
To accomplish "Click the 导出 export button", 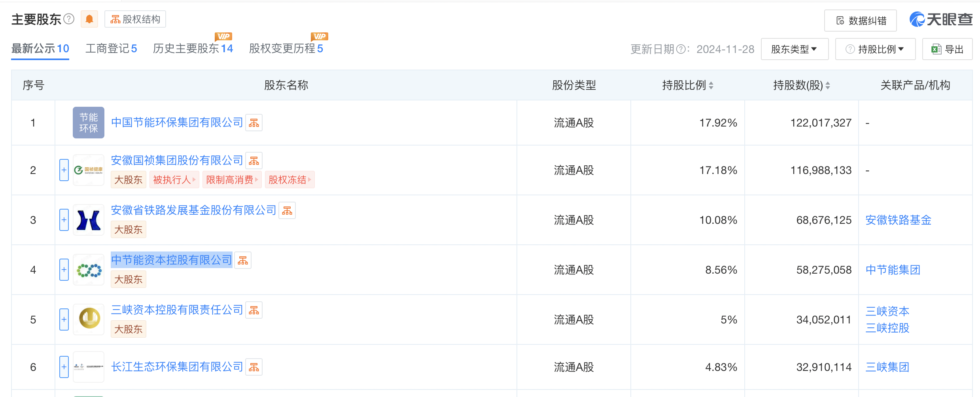I will [x=947, y=49].
